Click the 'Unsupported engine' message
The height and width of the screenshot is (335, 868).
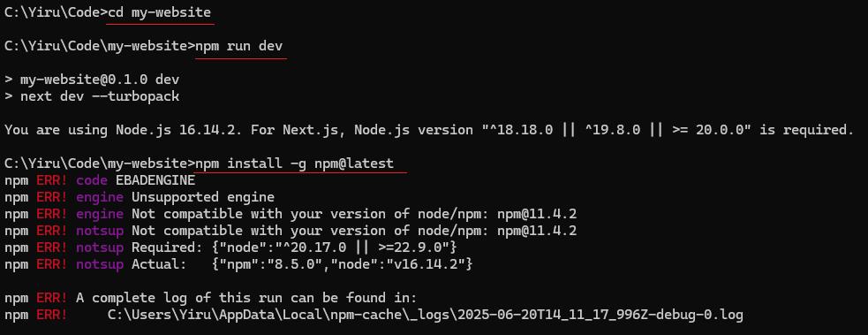[x=202, y=197]
